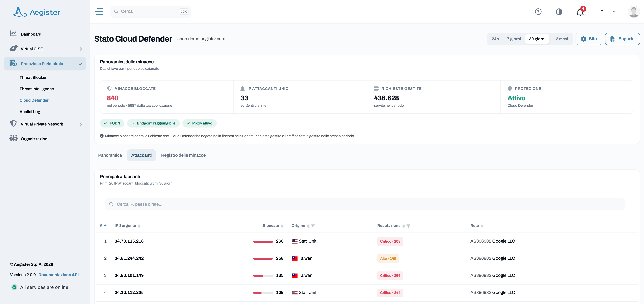The image size is (644, 304).
Task: Switch the dark/light contrast theme icon
Action: pos(559,12)
